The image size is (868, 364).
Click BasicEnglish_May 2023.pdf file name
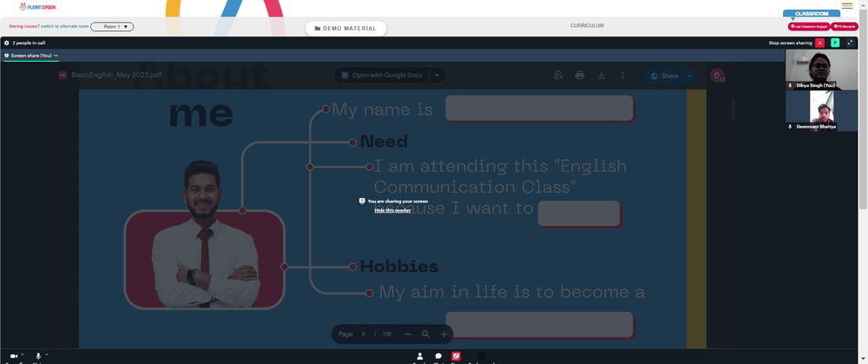(x=117, y=75)
